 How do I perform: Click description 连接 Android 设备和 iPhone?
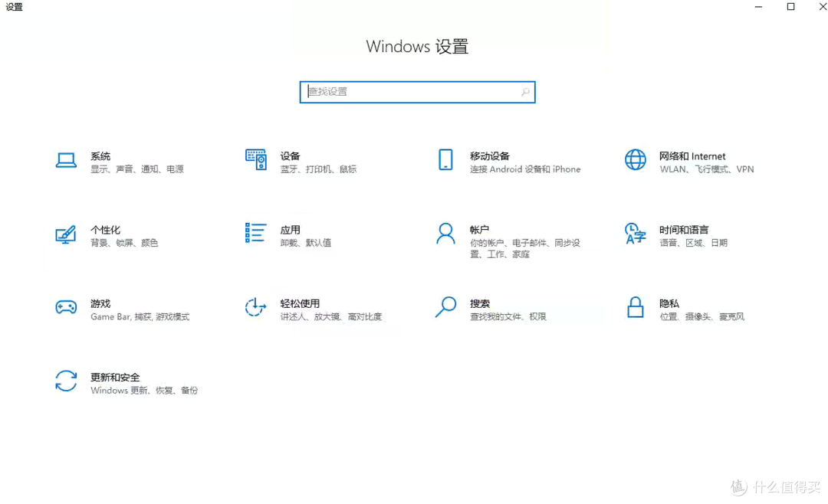coord(525,169)
